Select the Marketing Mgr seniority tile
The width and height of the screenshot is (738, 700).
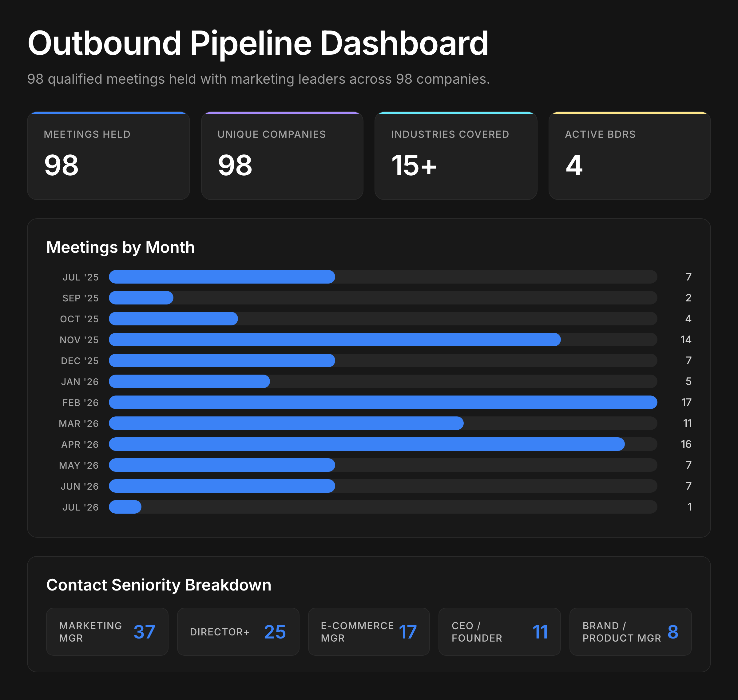click(107, 632)
